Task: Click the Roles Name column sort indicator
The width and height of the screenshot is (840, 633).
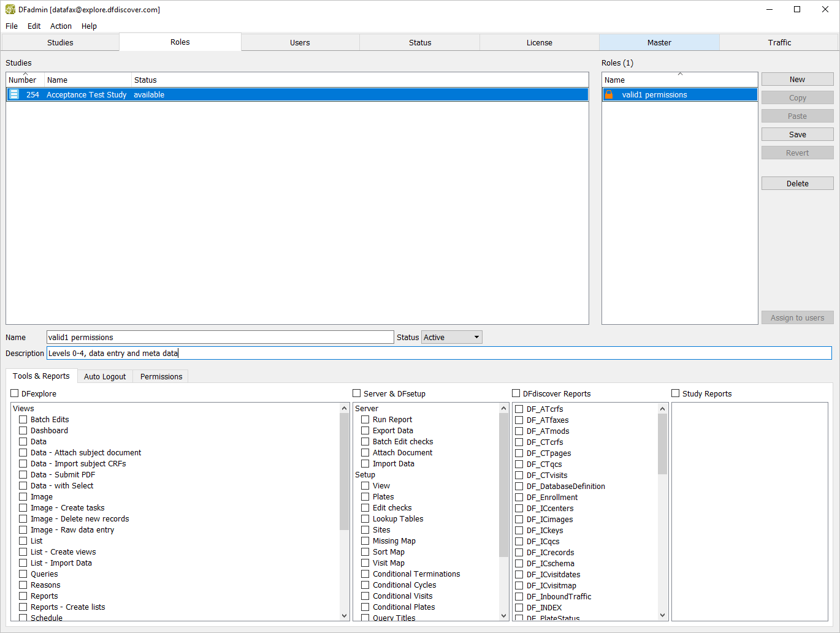Action: 680,74
